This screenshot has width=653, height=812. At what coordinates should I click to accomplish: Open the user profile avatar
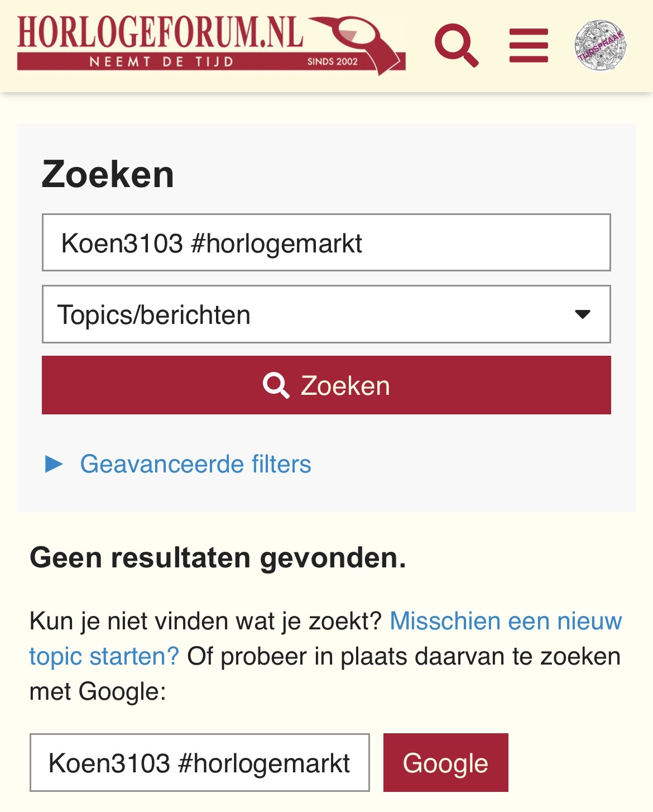(601, 45)
